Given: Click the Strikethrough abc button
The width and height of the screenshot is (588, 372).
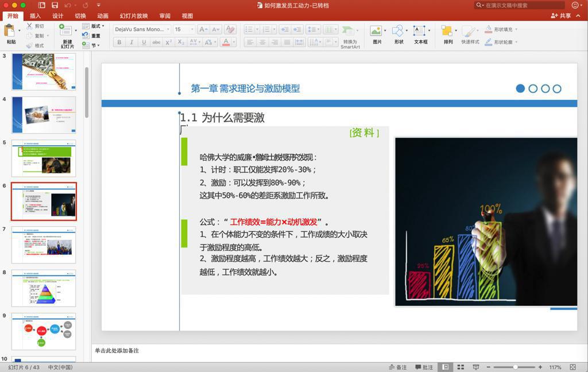Looking at the screenshot, I should (x=156, y=42).
